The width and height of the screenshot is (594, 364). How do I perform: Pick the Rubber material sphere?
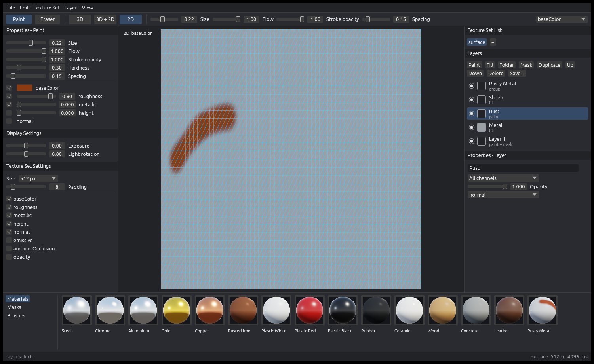click(x=376, y=310)
